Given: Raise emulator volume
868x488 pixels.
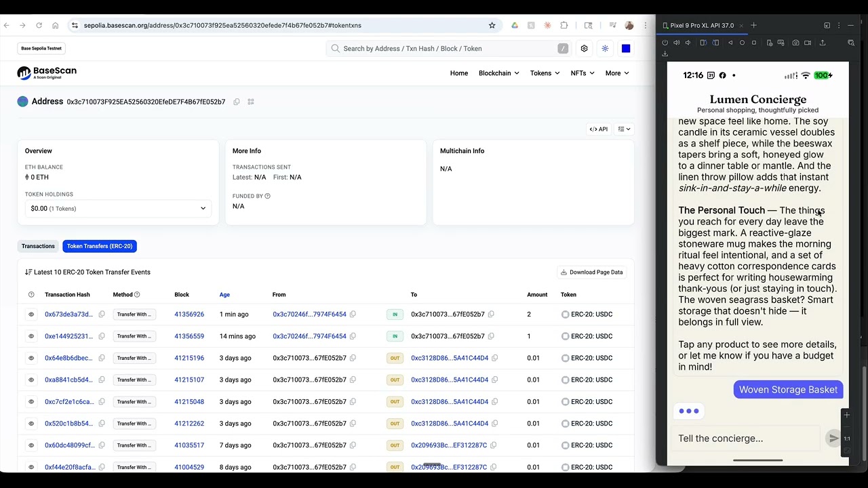Looking at the screenshot, I should pyautogui.click(x=676, y=43).
